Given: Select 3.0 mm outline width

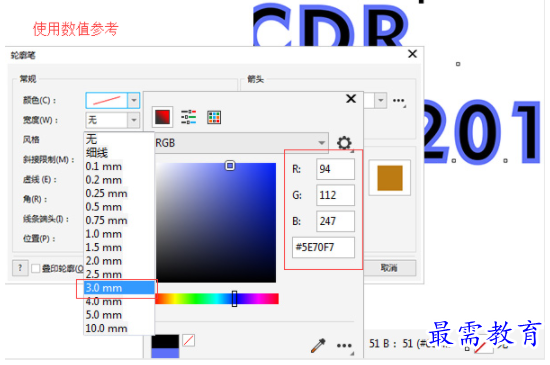Looking at the screenshot, I should (119, 288).
